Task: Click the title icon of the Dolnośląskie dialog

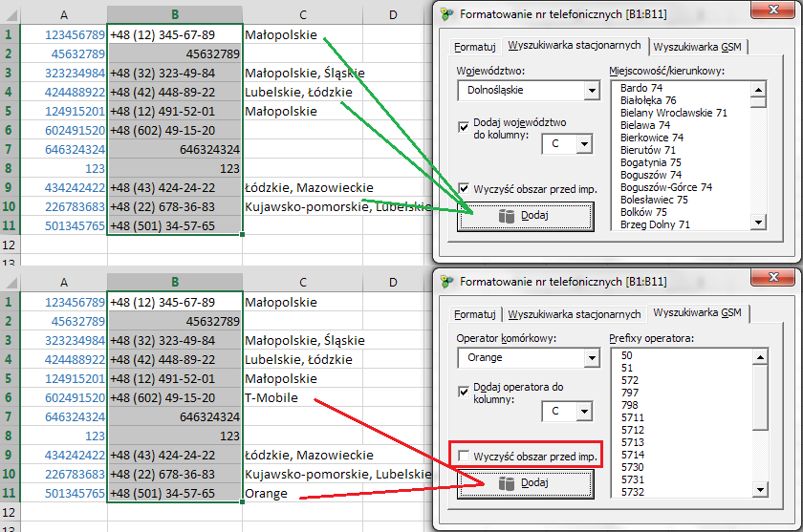Action: [447, 14]
